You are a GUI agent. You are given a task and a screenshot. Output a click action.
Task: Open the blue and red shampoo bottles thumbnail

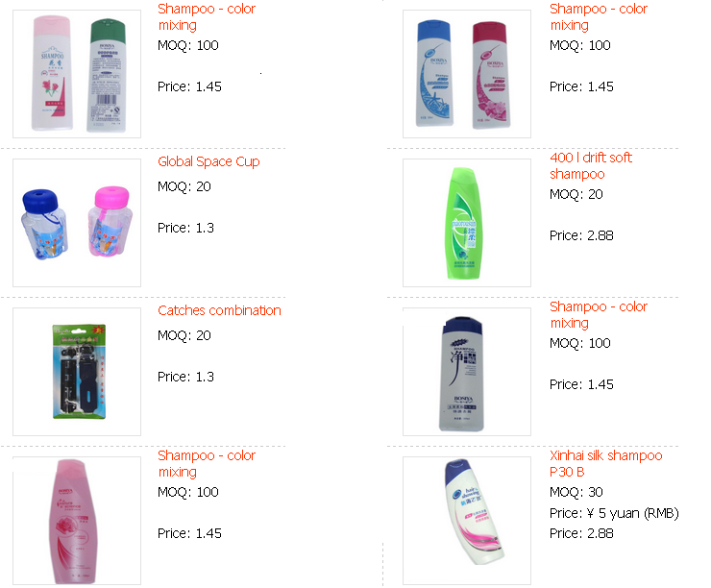[x=467, y=74]
